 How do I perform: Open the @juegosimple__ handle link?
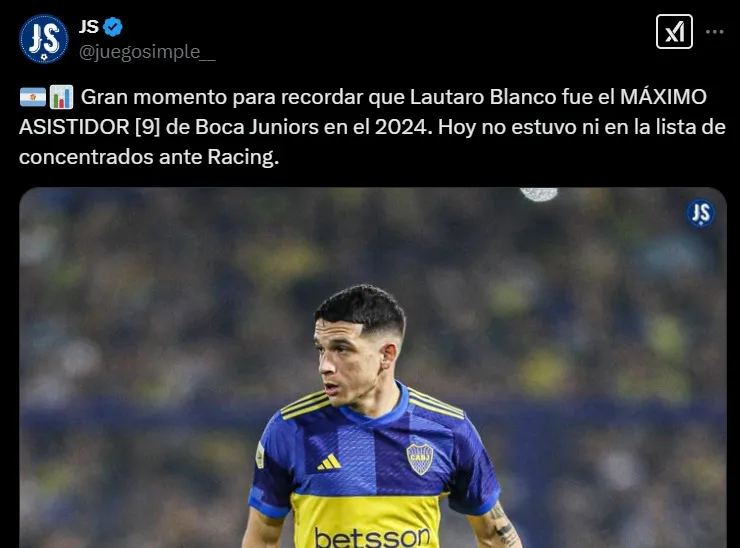click(x=147, y=52)
